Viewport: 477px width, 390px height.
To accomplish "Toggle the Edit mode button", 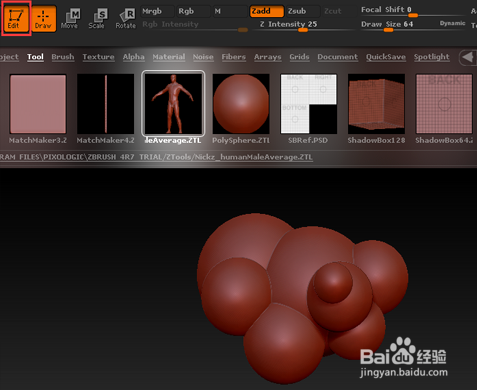I will 16,18.
